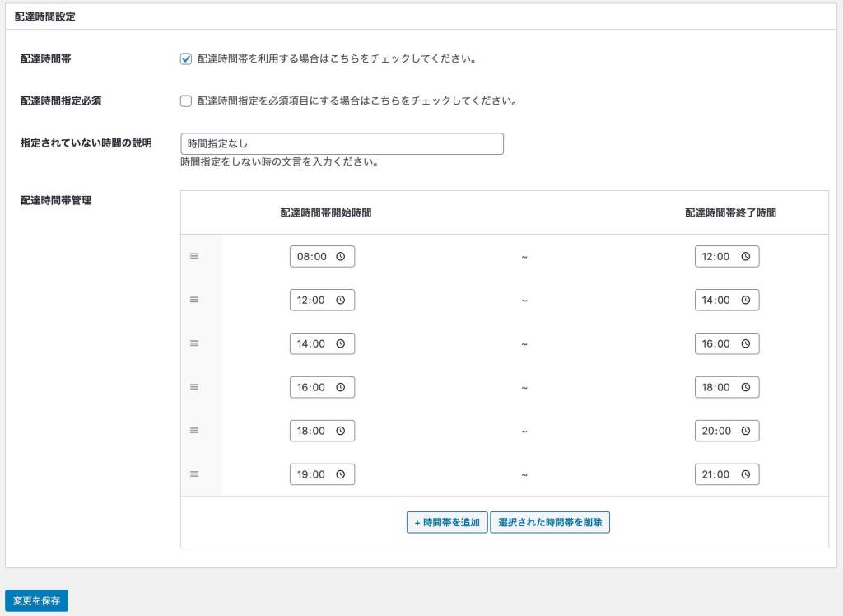Uncheck the 配達時間帯 enable checkbox

coord(186,59)
